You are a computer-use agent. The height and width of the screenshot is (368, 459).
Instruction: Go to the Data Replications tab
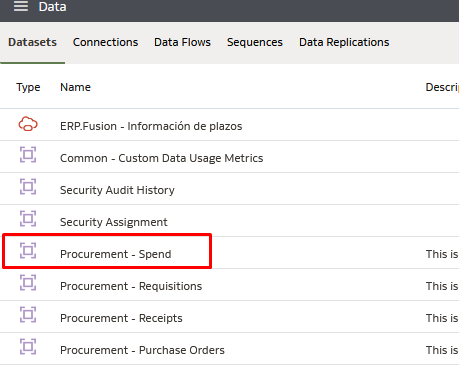point(344,42)
